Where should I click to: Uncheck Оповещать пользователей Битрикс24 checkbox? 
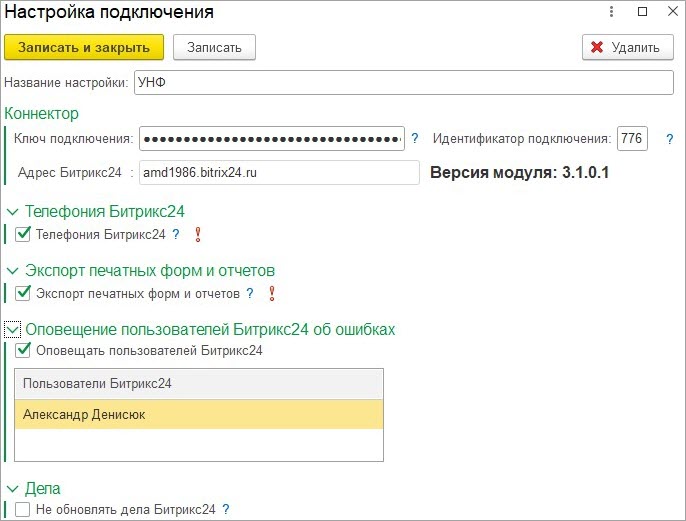22,350
